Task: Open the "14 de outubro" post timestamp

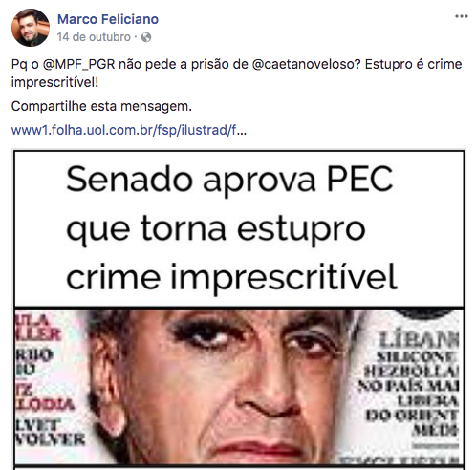Action: 94,37
